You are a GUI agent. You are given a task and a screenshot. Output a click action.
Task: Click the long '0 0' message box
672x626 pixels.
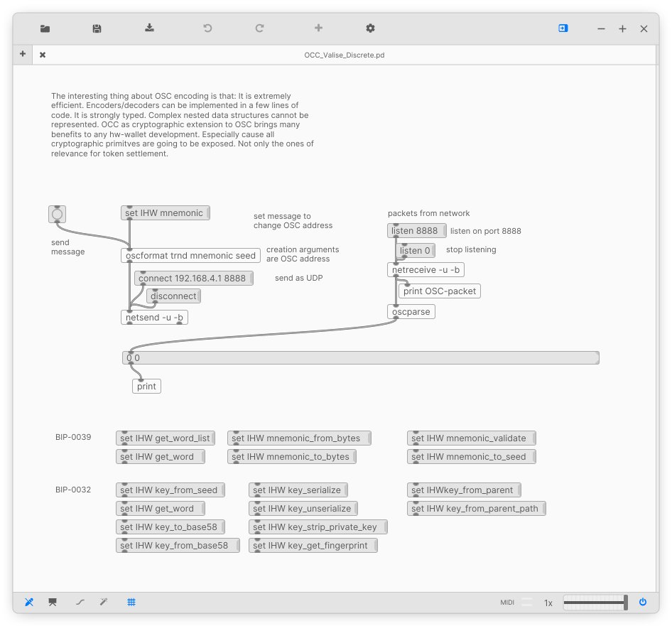point(361,357)
